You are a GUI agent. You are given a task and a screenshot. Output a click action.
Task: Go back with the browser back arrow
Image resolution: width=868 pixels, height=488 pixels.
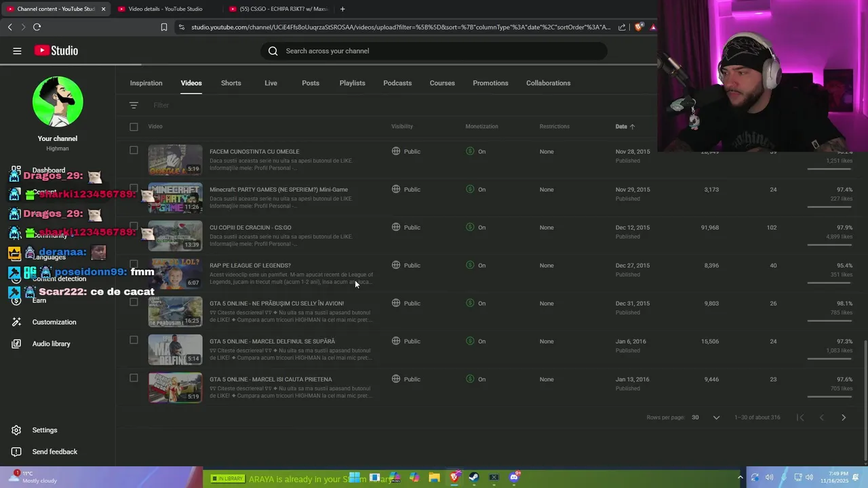pyautogui.click(x=9, y=27)
